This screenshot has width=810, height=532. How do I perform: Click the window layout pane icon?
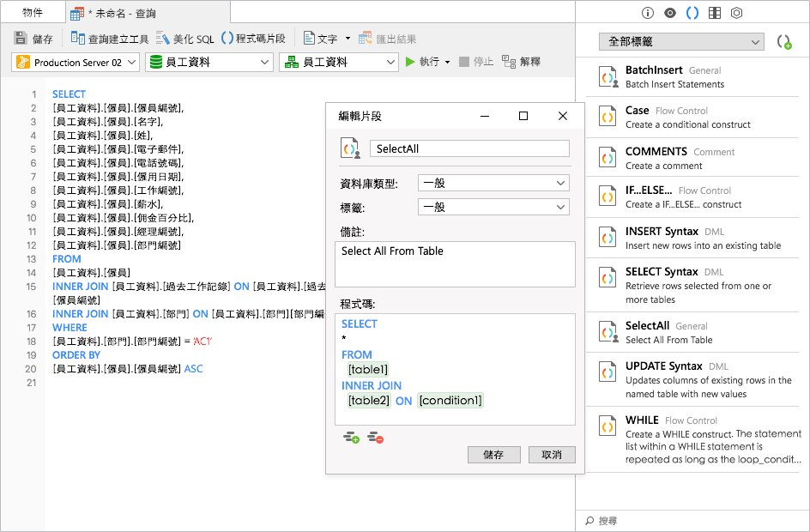pos(715,14)
